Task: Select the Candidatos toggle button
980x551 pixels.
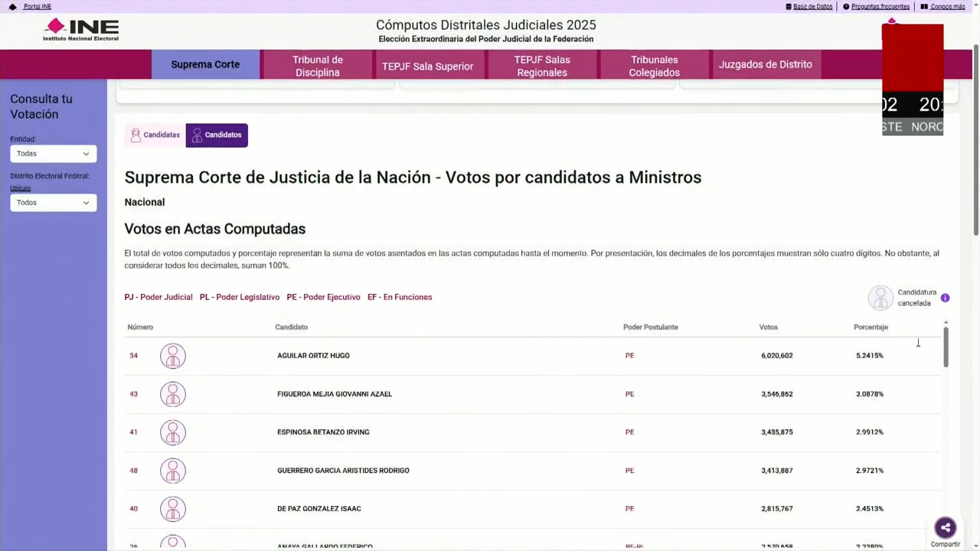Action: click(x=217, y=135)
